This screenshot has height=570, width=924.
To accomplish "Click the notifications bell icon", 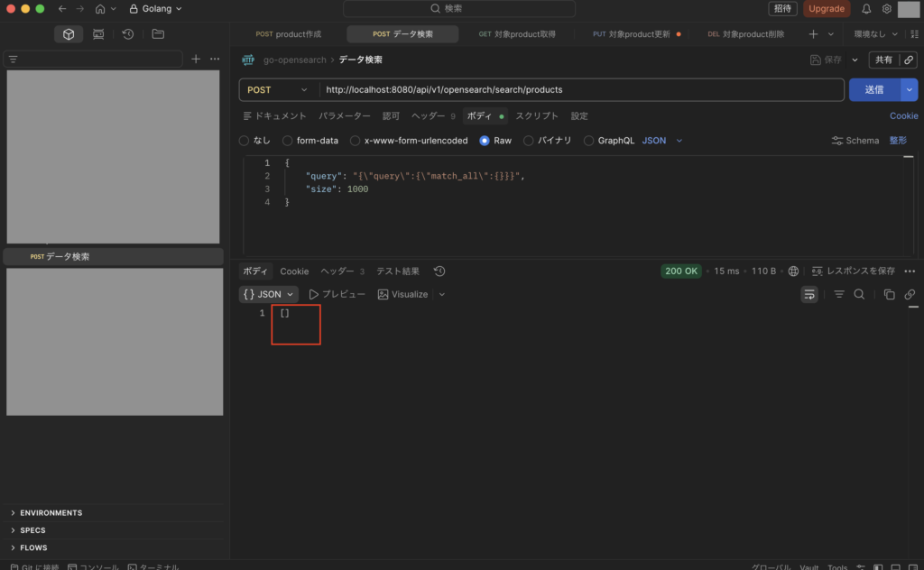I will (866, 9).
